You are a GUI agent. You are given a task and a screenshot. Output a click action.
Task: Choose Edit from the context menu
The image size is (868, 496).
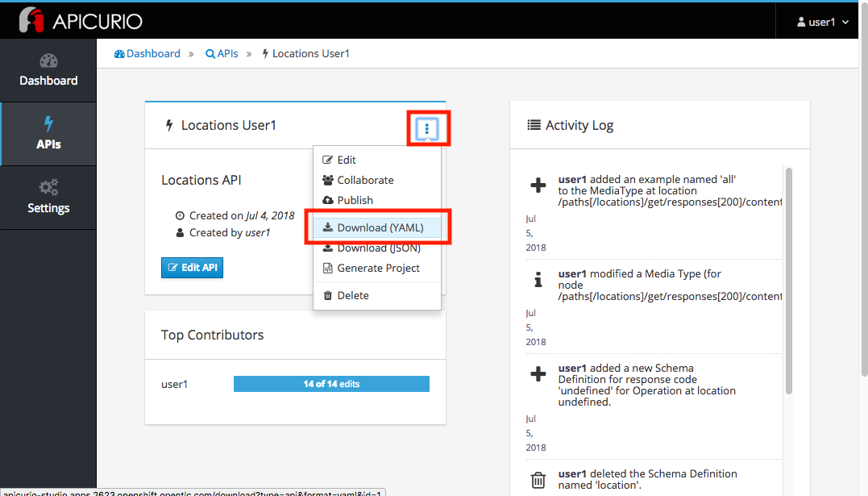coord(346,160)
